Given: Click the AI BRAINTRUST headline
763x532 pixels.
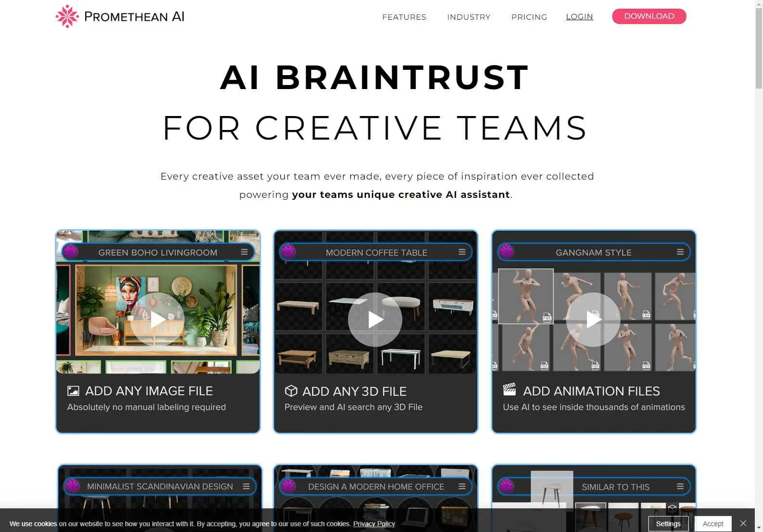Looking at the screenshot, I should point(375,77).
